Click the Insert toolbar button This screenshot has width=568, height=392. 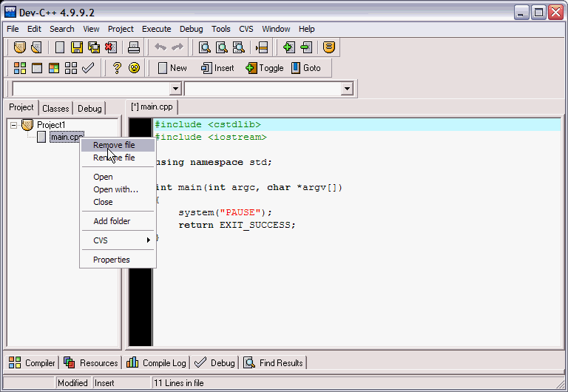[217, 68]
